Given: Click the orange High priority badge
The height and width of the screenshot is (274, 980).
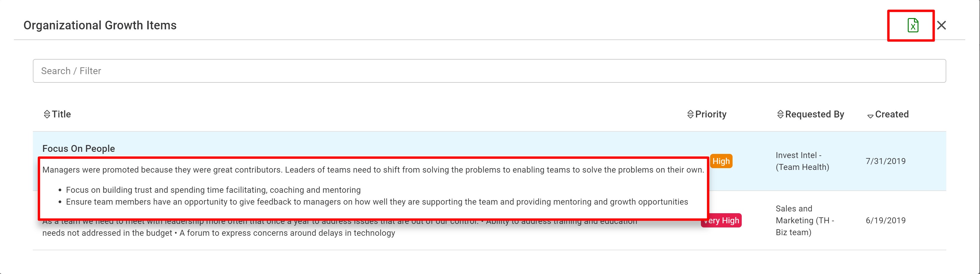Looking at the screenshot, I should tap(721, 161).
